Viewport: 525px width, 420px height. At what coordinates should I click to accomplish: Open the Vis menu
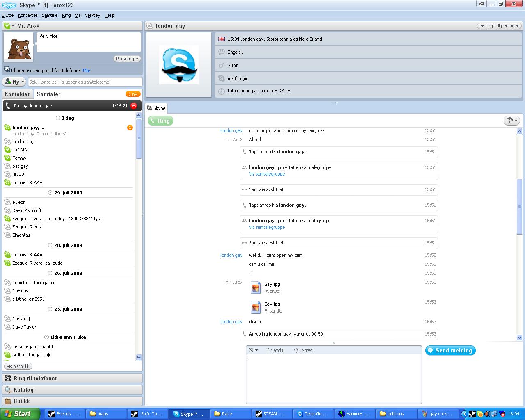(78, 15)
